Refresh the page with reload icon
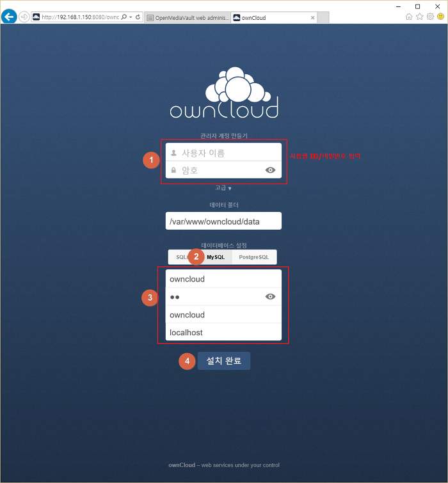Image resolution: width=448 pixels, height=483 pixels. point(138,17)
